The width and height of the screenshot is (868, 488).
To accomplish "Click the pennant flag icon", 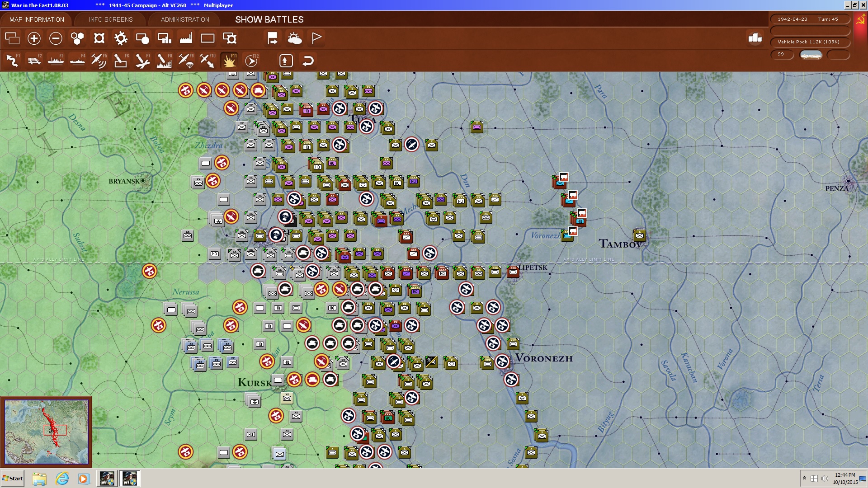I will coord(316,38).
